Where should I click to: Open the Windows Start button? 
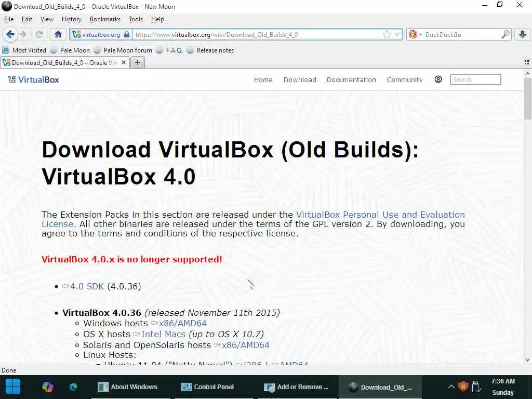[13, 387]
